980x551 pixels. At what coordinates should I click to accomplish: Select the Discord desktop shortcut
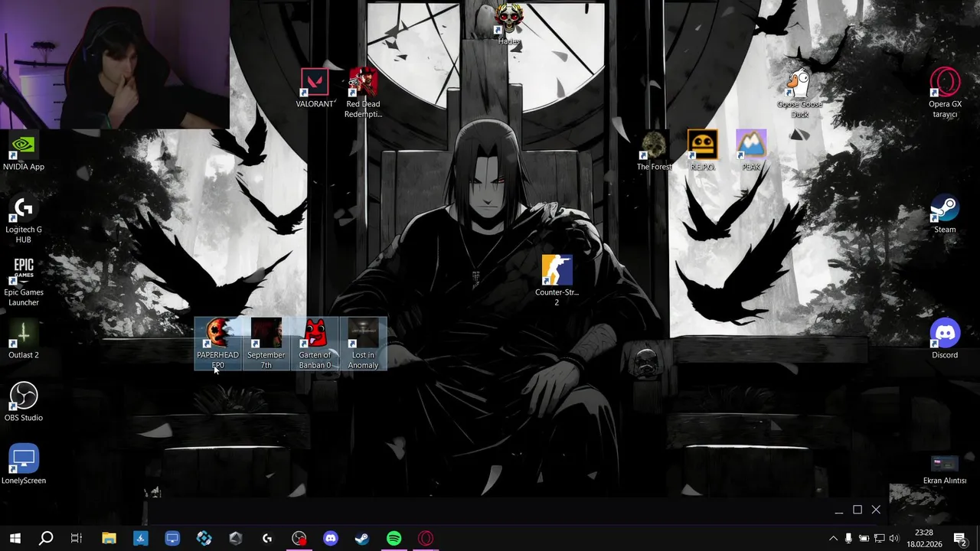(x=945, y=340)
